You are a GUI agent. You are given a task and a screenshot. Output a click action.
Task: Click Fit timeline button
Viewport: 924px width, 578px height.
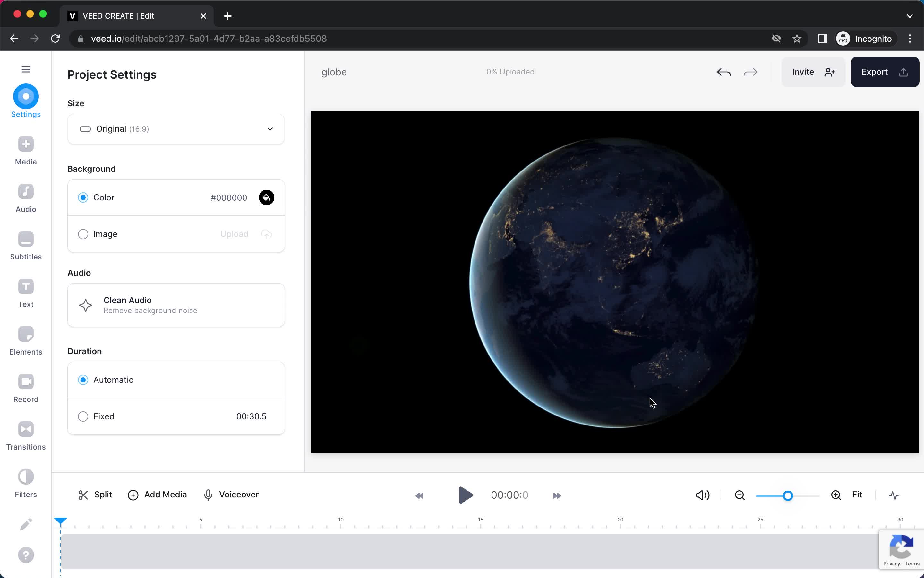pos(857,495)
